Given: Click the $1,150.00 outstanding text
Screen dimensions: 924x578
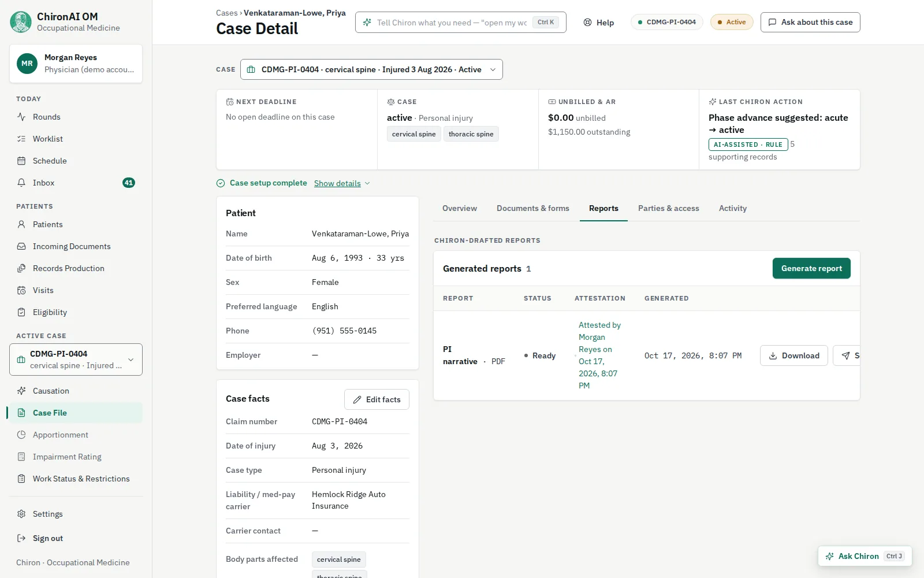Looking at the screenshot, I should [589, 132].
